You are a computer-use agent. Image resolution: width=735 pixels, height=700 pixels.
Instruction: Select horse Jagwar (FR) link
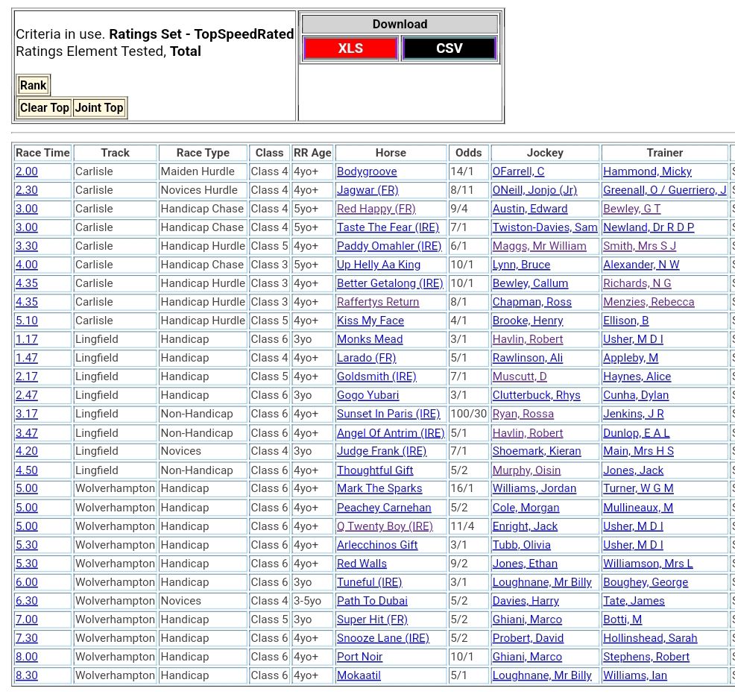tap(367, 190)
